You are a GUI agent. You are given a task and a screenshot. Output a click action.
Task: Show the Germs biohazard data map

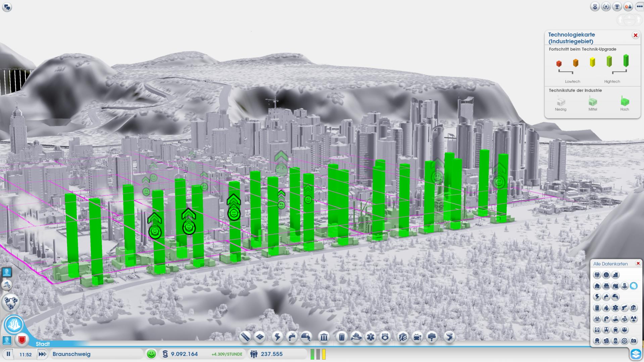coord(597,319)
